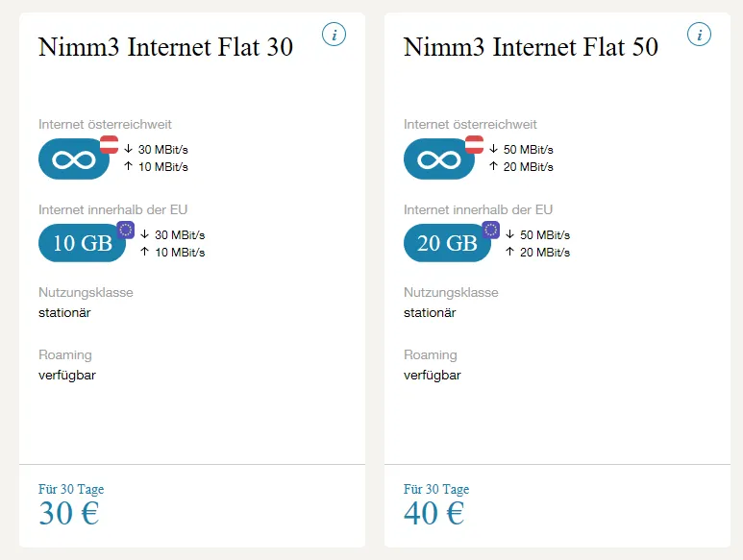This screenshot has height=560, width=743.
Task: Open info icon for Nimm3 Internet Flat 30
Action: tap(334, 35)
